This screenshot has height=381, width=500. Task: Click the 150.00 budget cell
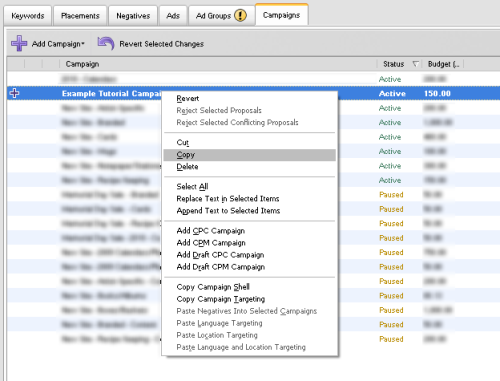pyautogui.click(x=437, y=93)
